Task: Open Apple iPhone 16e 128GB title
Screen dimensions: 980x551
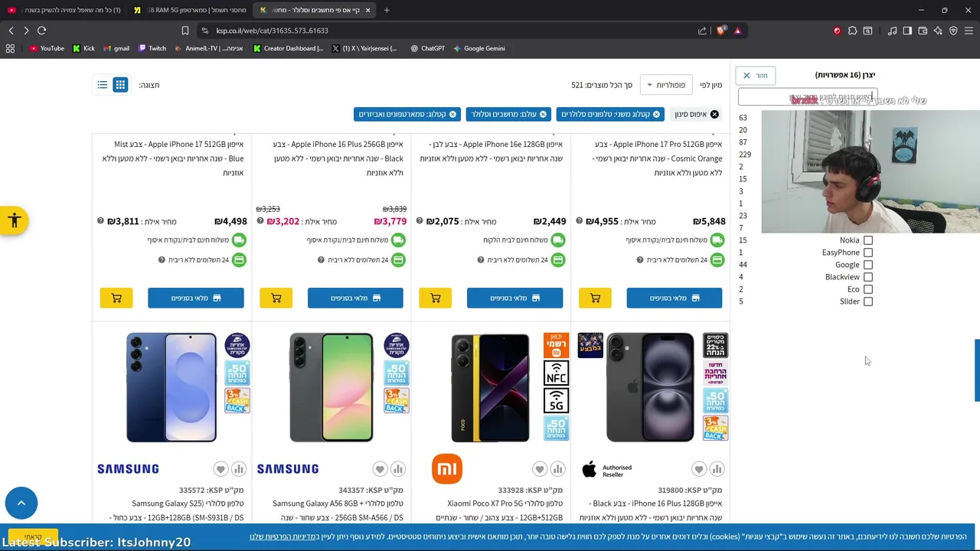Action: (x=491, y=152)
